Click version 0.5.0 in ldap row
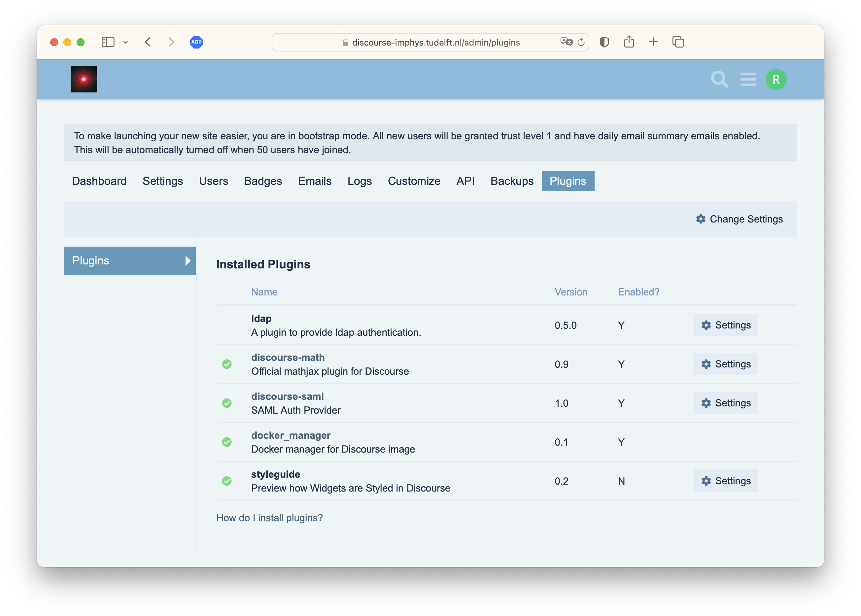861x616 pixels. pyautogui.click(x=565, y=325)
